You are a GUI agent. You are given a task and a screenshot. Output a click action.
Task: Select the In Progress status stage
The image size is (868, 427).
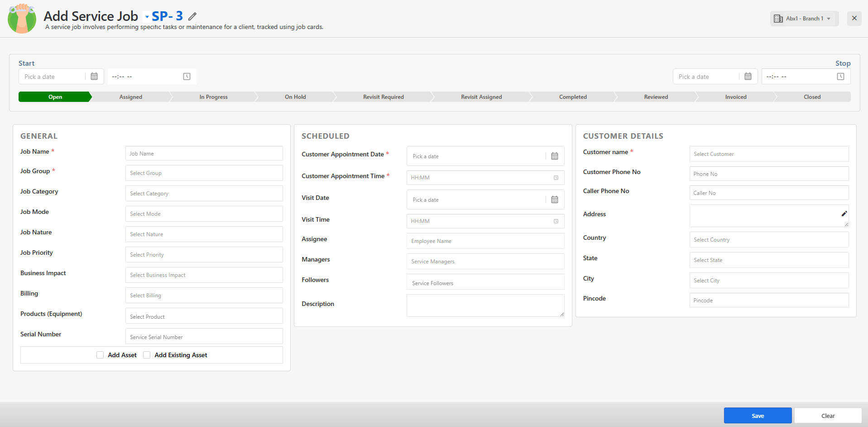tap(213, 97)
